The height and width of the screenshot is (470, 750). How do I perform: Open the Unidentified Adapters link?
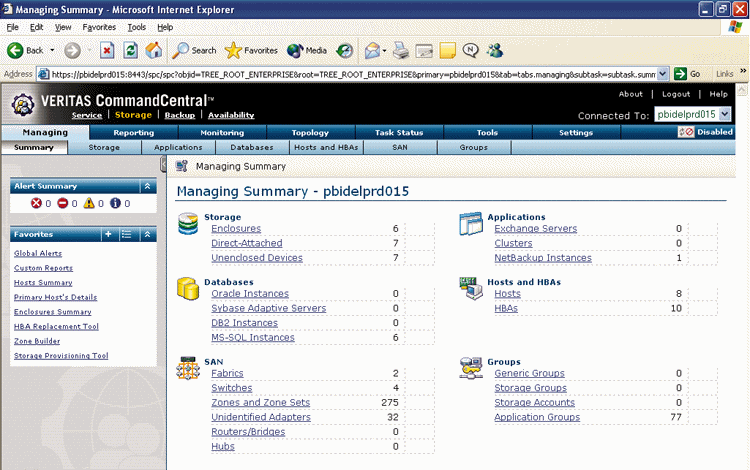[261, 417]
